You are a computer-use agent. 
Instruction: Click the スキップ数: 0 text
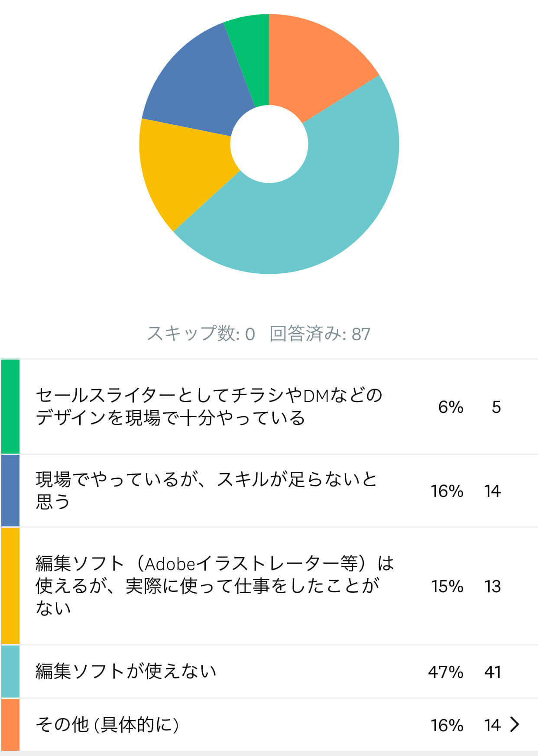[201, 334]
